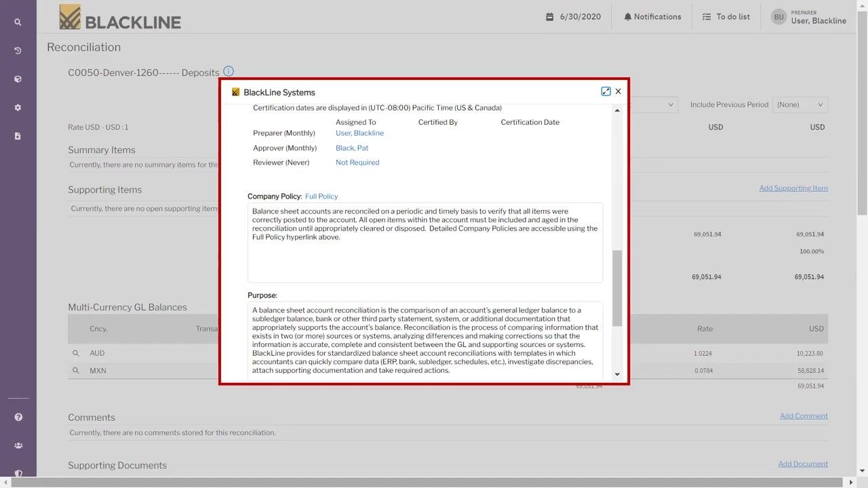The height and width of the screenshot is (488, 868).
Task: Open the users group icon in sidebar
Action: click(18, 446)
